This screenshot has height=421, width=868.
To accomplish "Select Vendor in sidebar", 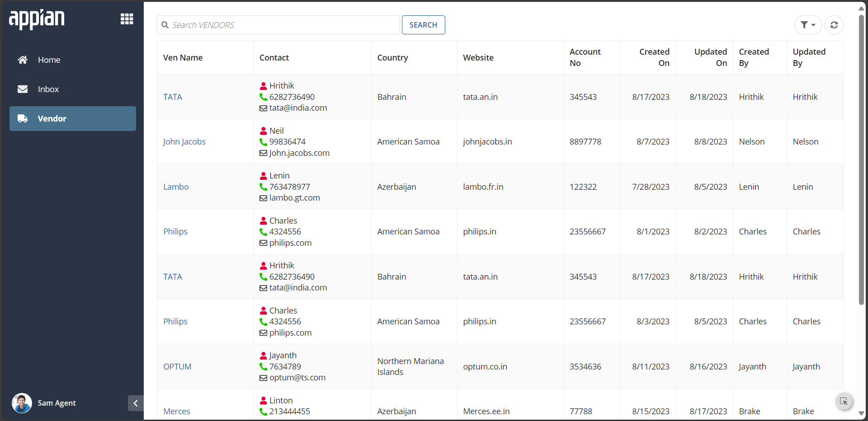I will click(x=73, y=118).
